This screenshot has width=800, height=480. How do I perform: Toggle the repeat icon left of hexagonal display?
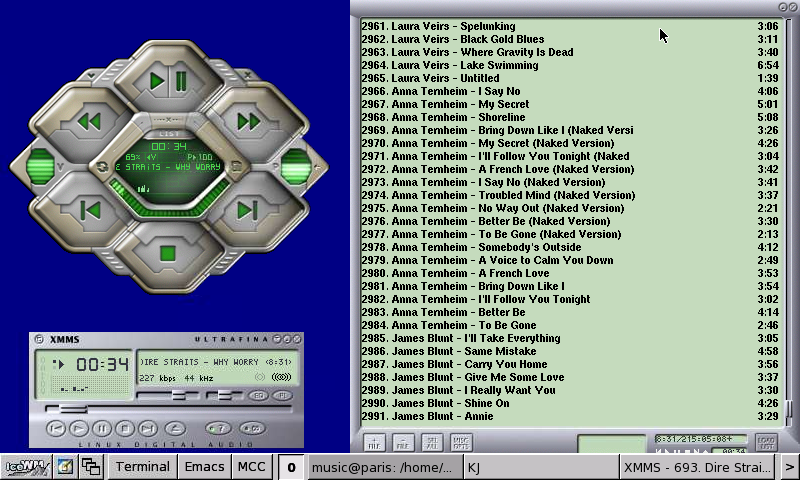click(x=102, y=167)
